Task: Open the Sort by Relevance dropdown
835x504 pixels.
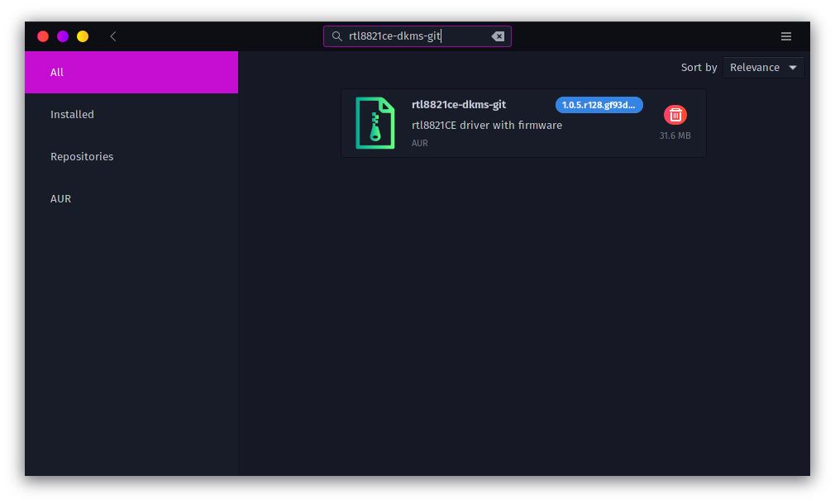Action: tap(763, 68)
